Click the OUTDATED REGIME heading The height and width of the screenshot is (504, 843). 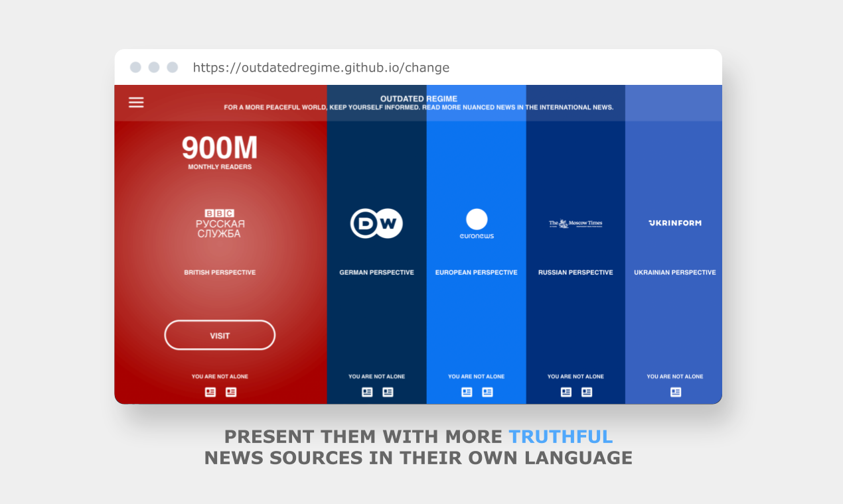coord(419,97)
